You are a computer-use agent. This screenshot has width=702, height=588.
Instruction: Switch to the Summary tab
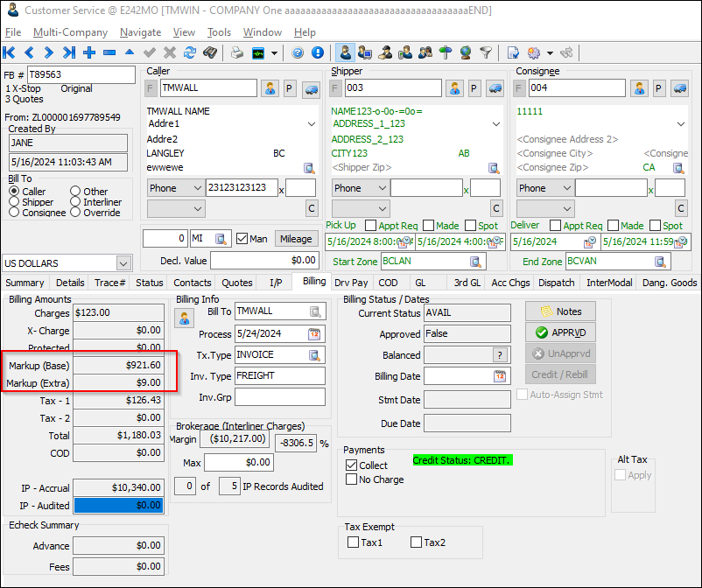[25, 283]
